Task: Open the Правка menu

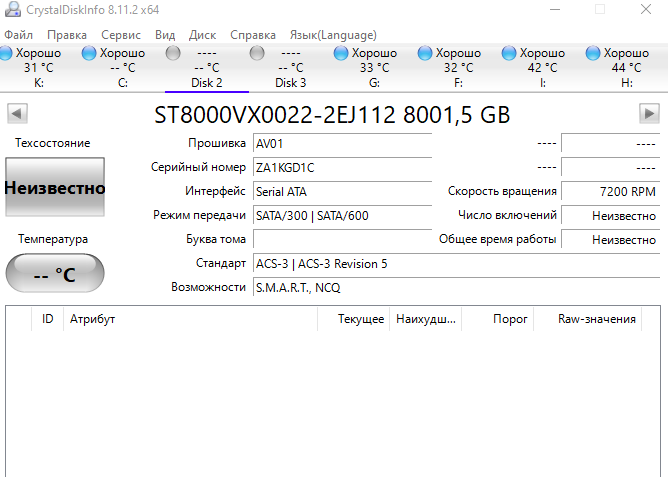Action: (x=67, y=35)
